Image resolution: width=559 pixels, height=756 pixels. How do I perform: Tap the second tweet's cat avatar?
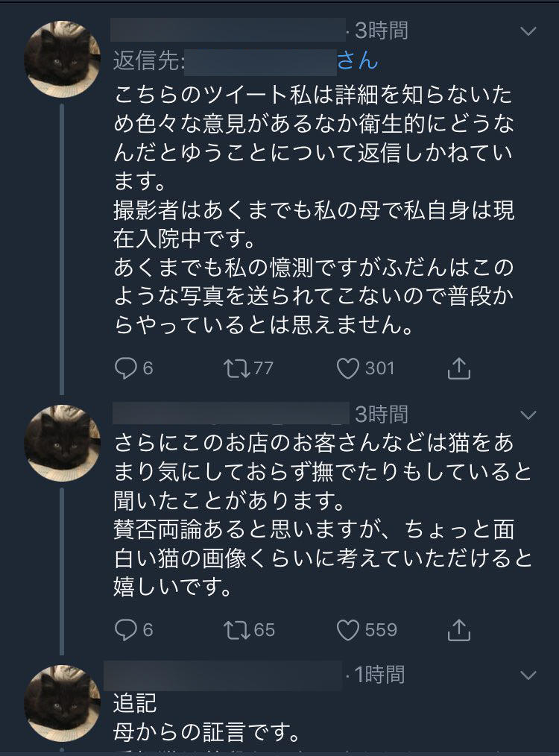pos(63,443)
